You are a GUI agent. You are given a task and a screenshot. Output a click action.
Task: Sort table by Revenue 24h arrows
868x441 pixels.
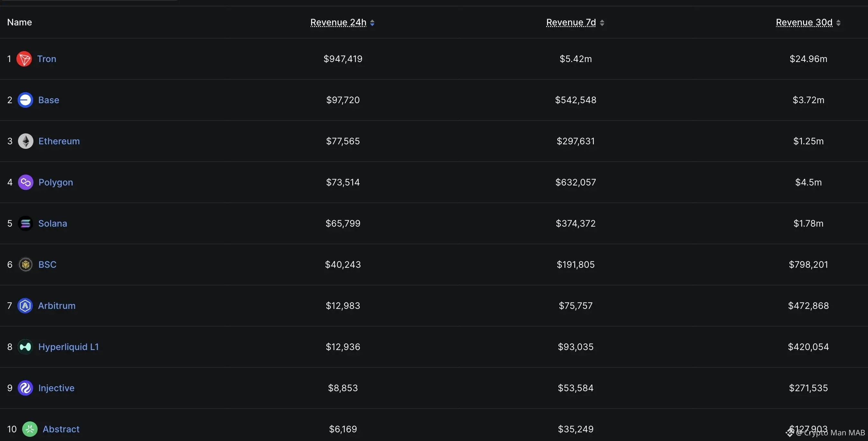[372, 22]
